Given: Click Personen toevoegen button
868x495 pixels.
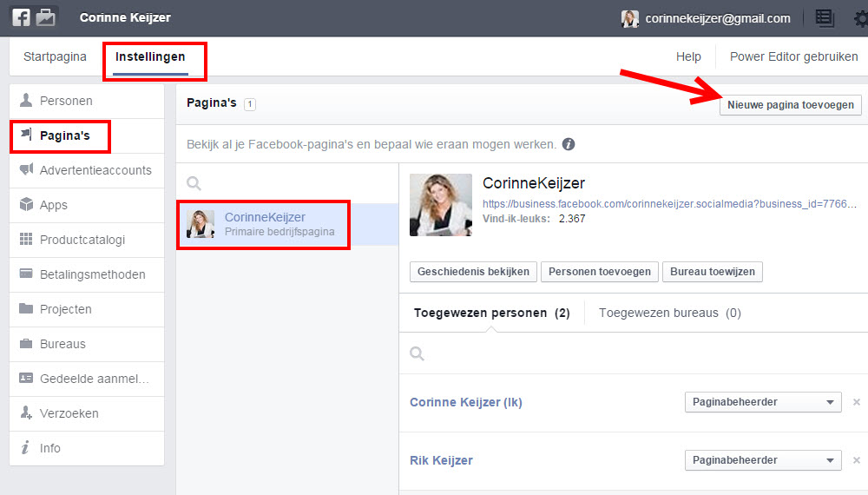Looking at the screenshot, I should [x=599, y=272].
